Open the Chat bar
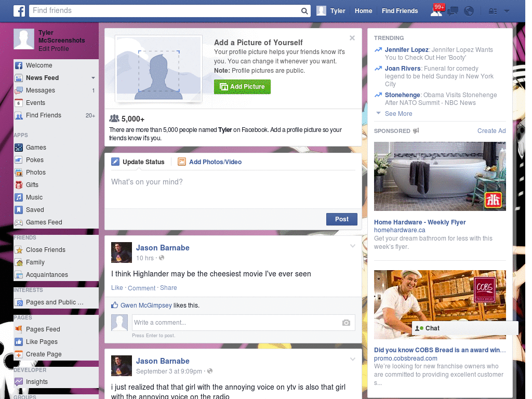Screen dimensions: 532x399 pyautogui.click(x=465, y=328)
